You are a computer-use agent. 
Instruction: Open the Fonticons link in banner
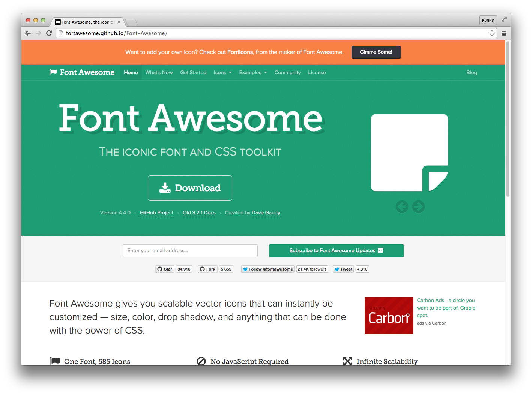(240, 52)
